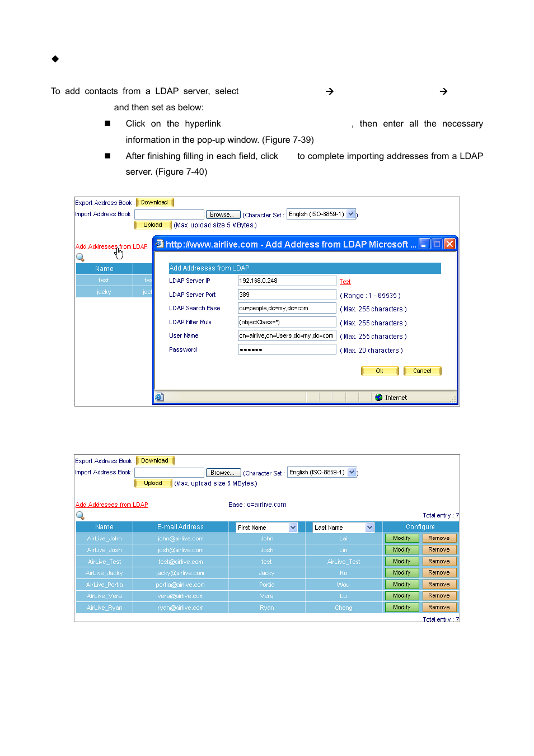Click the magnifier search icon in upper address book
The width and height of the screenshot is (534, 756).
80,257
